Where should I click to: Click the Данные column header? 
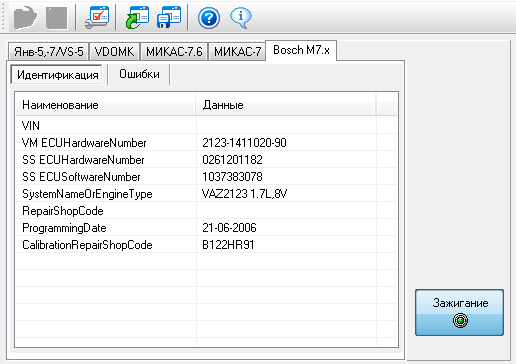pyautogui.click(x=286, y=105)
